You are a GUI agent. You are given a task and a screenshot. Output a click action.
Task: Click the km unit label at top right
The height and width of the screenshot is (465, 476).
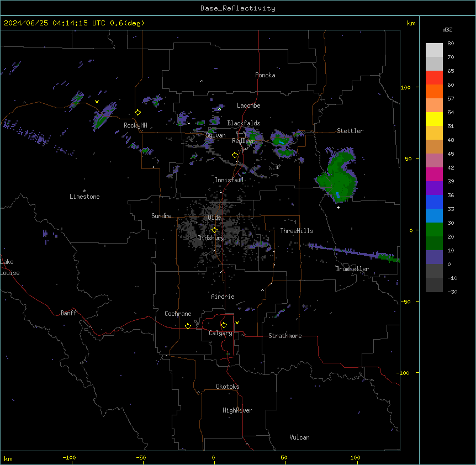point(411,23)
